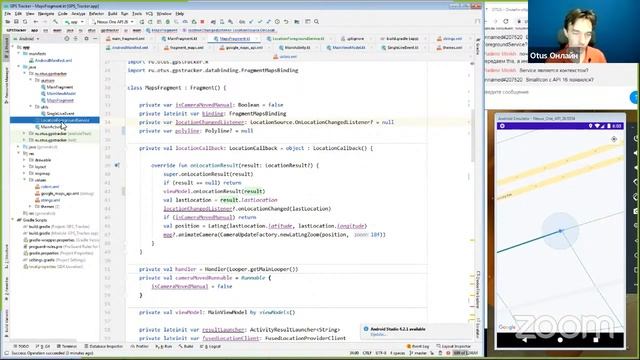Viewport: 640px width, 360px height.
Task: Click the Save All toolbar icon
Action: pos(16,22)
